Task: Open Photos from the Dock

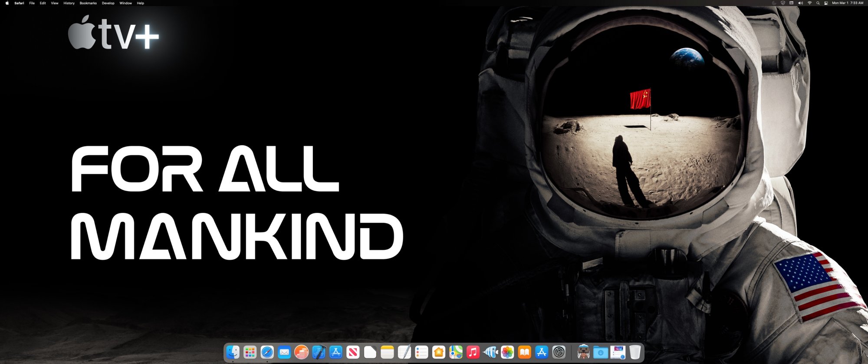Action: (507, 352)
